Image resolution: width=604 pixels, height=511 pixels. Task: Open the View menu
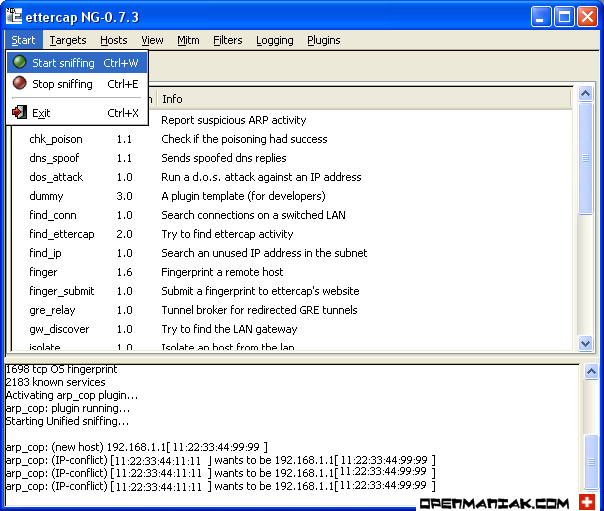point(152,40)
